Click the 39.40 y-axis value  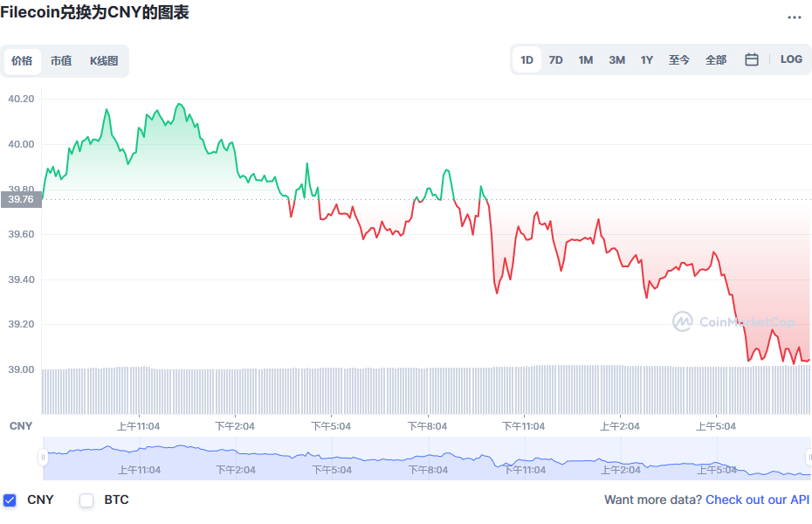(21, 279)
